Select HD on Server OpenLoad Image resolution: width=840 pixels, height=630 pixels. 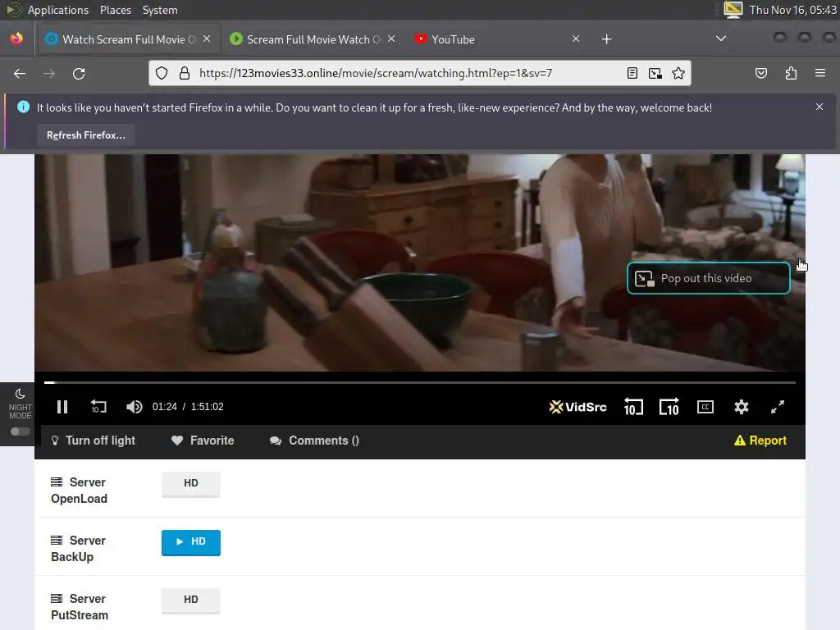tap(190, 484)
